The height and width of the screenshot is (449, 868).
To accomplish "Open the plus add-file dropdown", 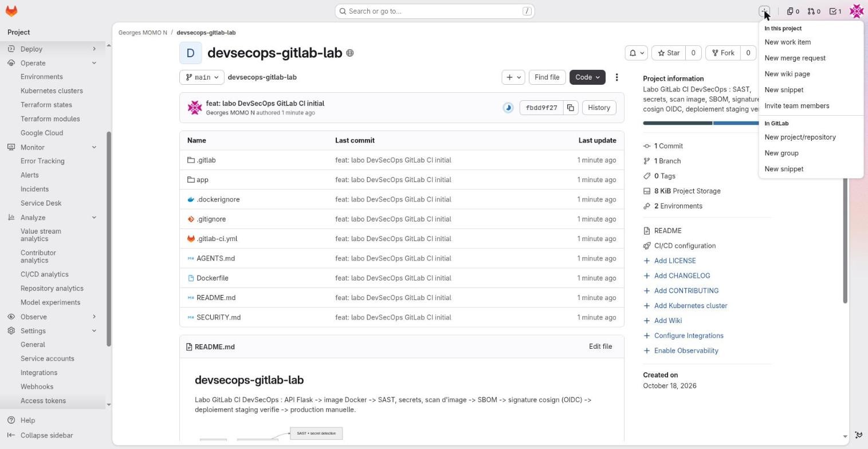I will (513, 77).
